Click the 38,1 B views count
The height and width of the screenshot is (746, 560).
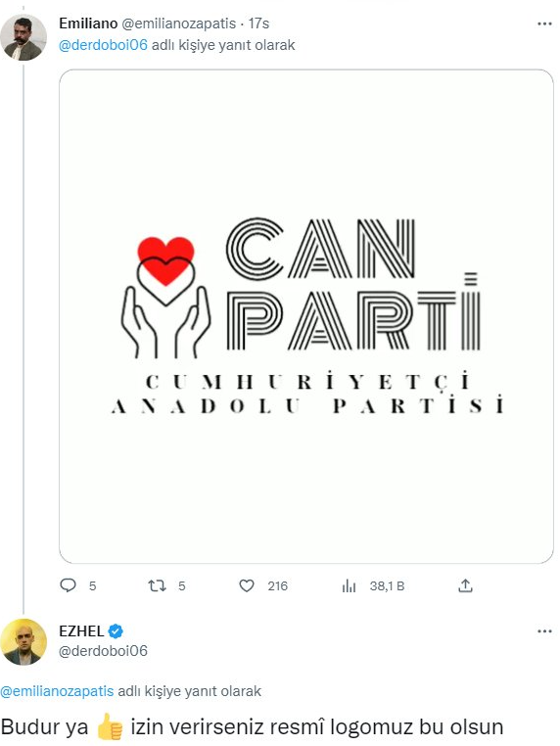(x=387, y=585)
